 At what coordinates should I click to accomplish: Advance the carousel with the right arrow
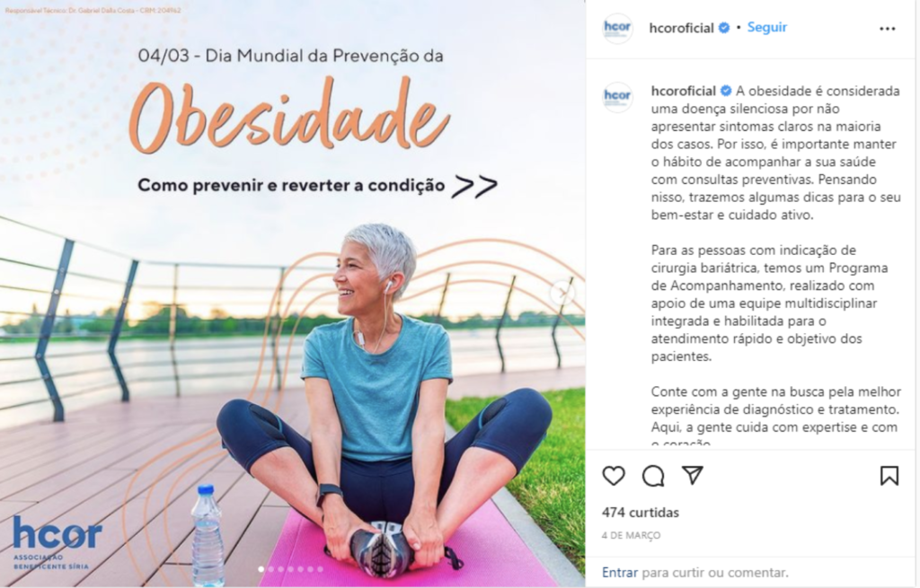tap(562, 292)
